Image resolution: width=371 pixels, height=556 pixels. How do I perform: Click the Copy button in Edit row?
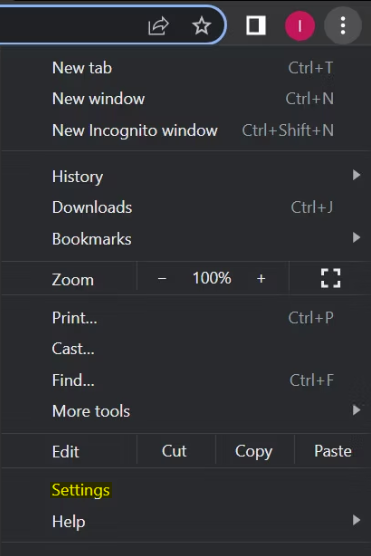click(x=254, y=451)
